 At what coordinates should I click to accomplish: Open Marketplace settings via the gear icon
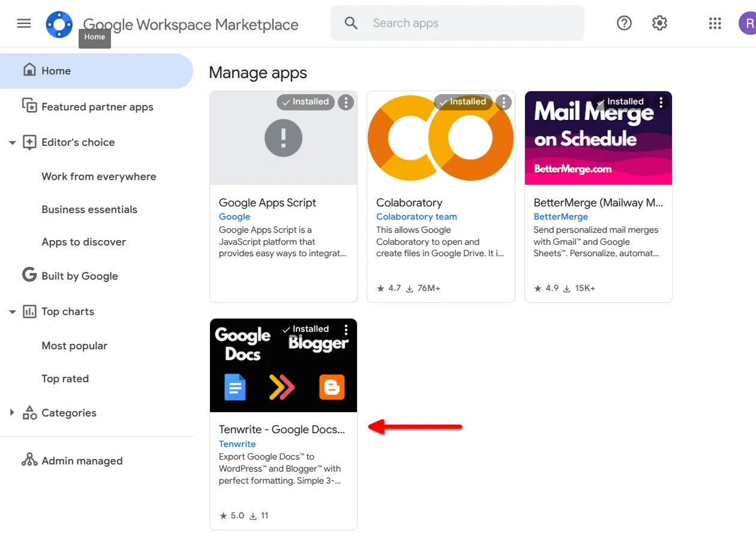point(659,23)
